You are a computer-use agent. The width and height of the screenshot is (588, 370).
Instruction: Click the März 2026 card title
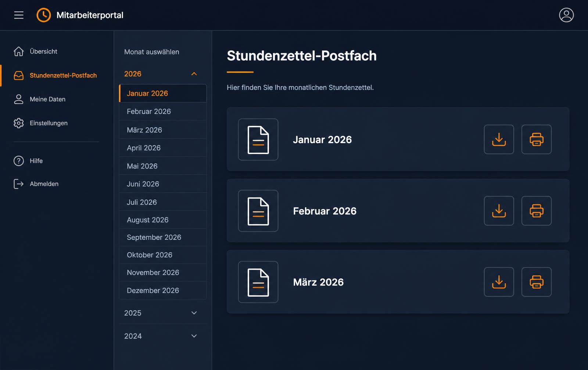coord(318,282)
